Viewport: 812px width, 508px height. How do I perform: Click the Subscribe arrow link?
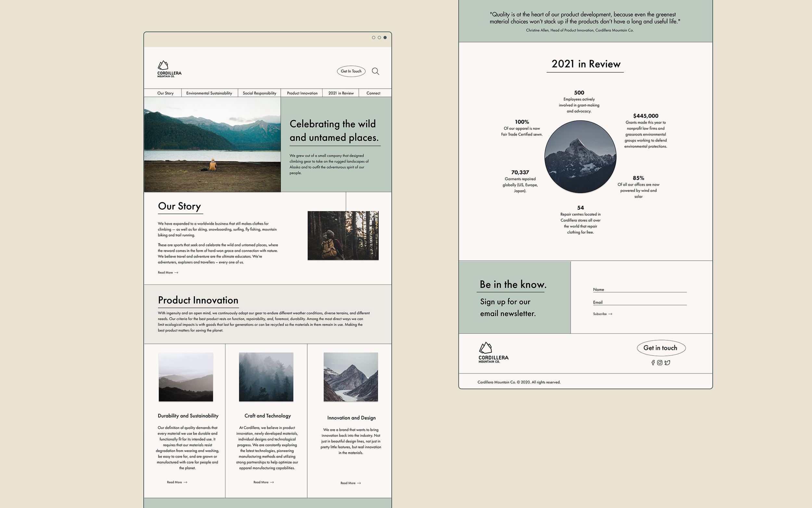click(x=602, y=314)
